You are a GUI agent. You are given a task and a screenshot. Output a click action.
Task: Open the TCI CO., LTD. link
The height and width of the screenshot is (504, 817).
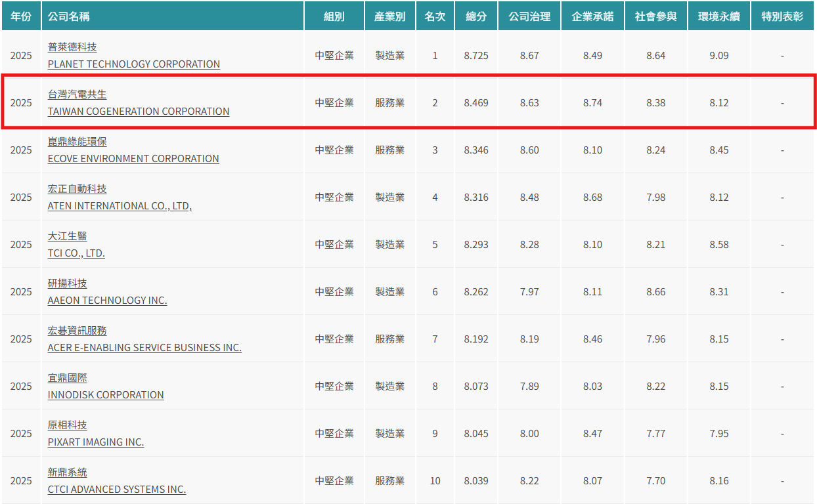pos(76,253)
